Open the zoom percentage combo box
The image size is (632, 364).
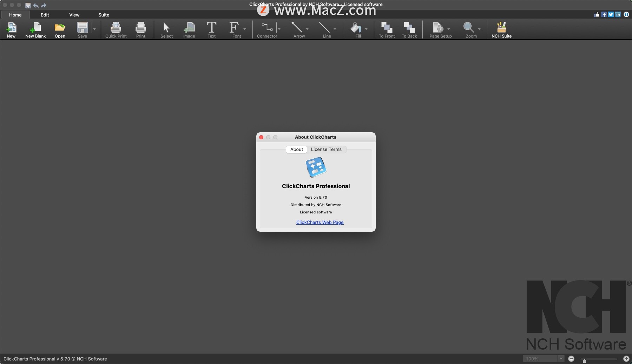tap(561, 358)
